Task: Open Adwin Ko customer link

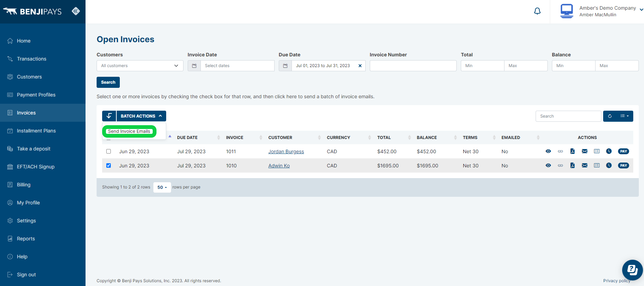Action: point(279,166)
